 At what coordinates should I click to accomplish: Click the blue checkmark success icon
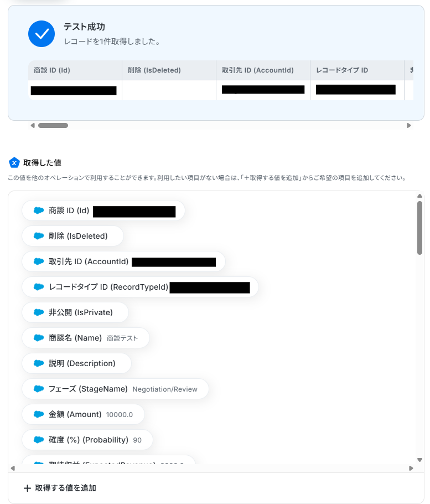coord(42,34)
